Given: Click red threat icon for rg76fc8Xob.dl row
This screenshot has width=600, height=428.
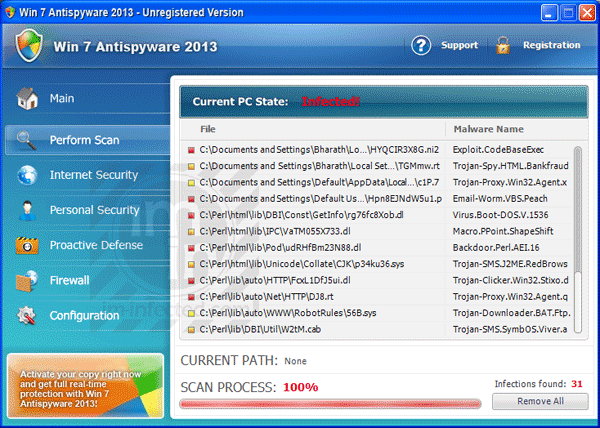Looking at the screenshot, I should point(191,216).
